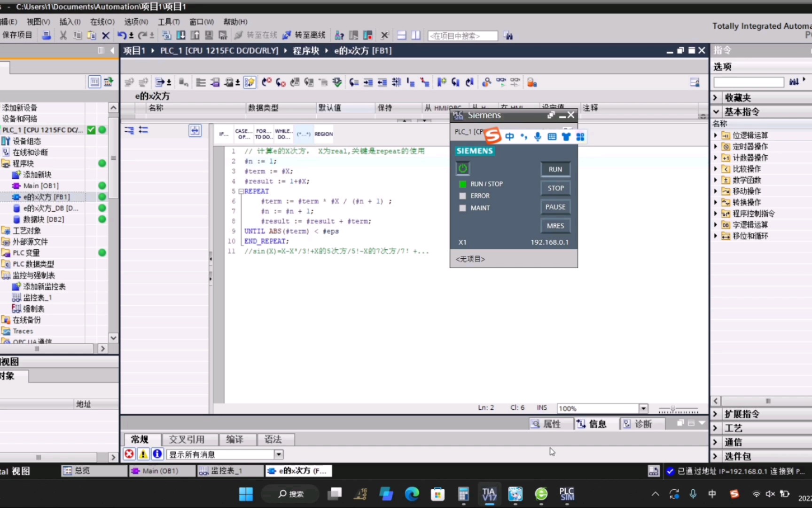The width and height of the screenshot is (812, 508).
Task: Click the download to device icon
Action: pos(181,35)
